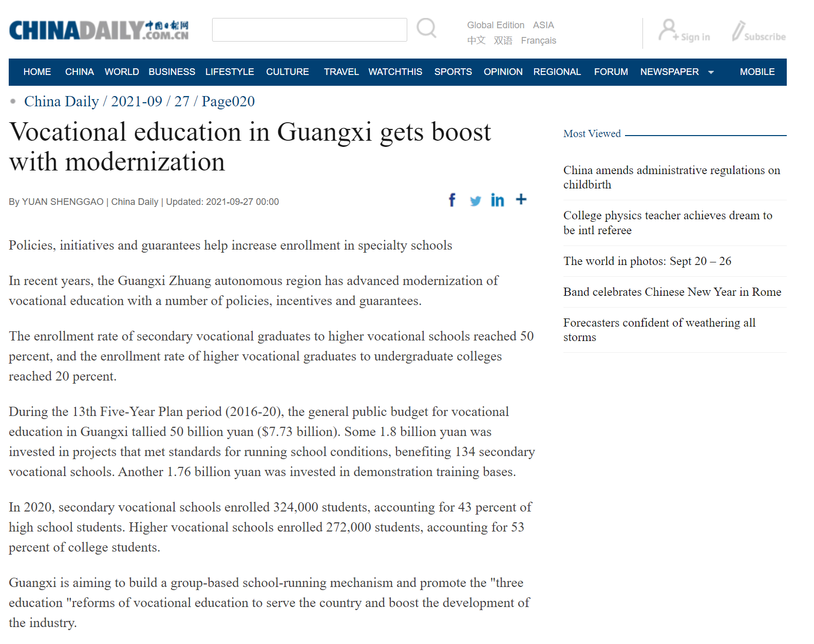Click the Sign in user icon
814x644 pixels.
tap(668, 29)
